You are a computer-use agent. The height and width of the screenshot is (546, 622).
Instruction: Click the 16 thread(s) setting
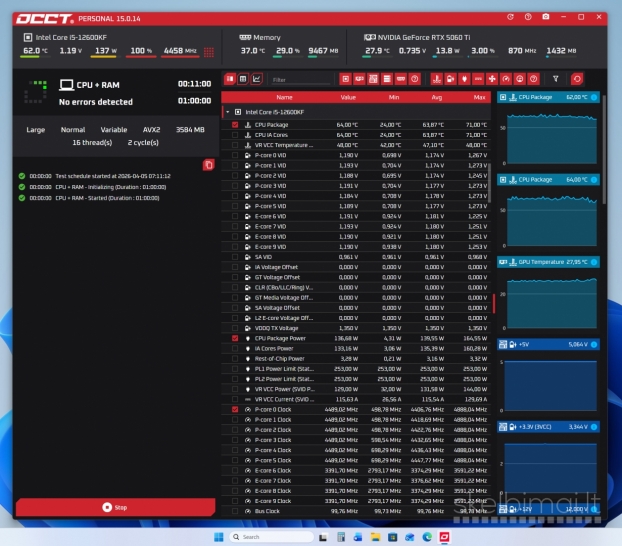[92, 142]
